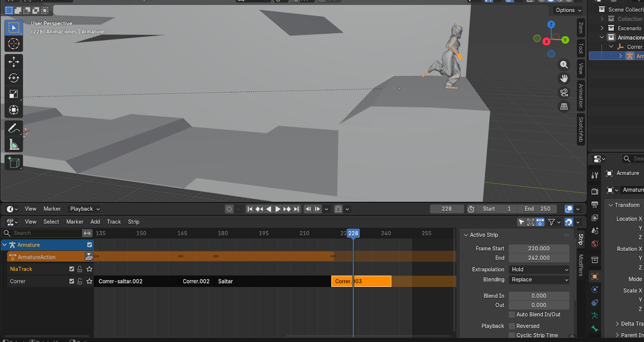Open the Blending Replace dropdown

pos(539,279)
